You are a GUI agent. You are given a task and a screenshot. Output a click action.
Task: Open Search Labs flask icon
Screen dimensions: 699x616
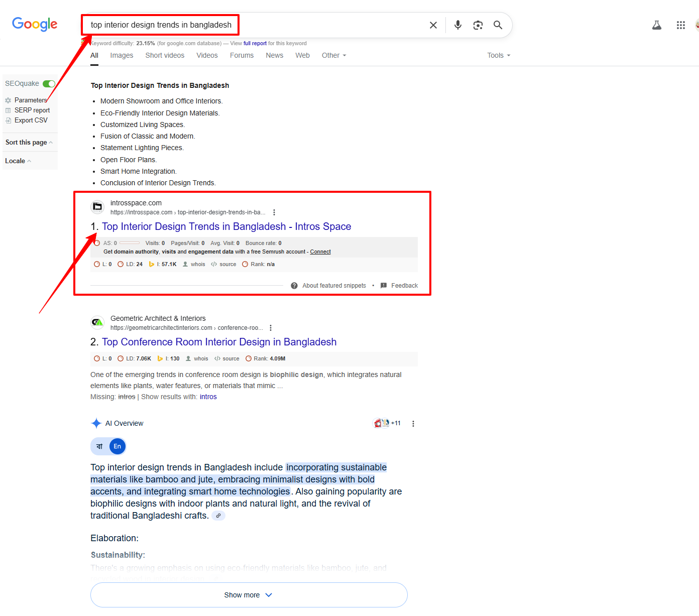[657, 25]
